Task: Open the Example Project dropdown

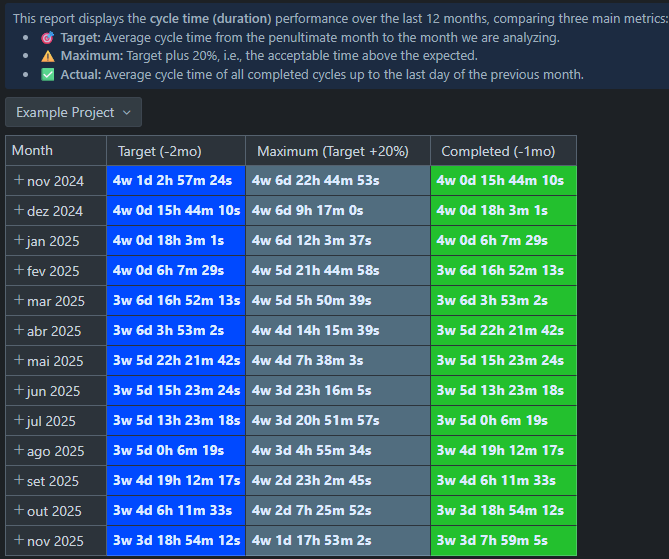Action: tap(73, 113)
